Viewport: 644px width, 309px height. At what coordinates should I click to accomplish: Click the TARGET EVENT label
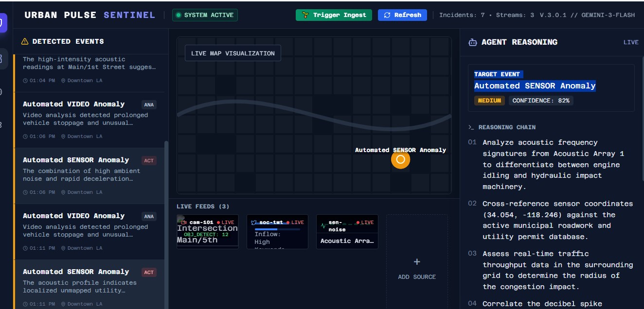498,74
